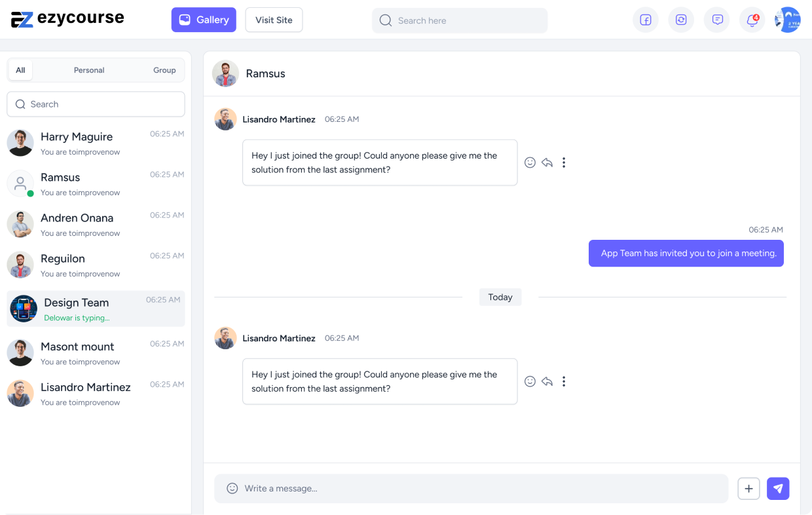
Task: Reply to the first Lisandro Martinez message
Action: click(x=547, y=162)
